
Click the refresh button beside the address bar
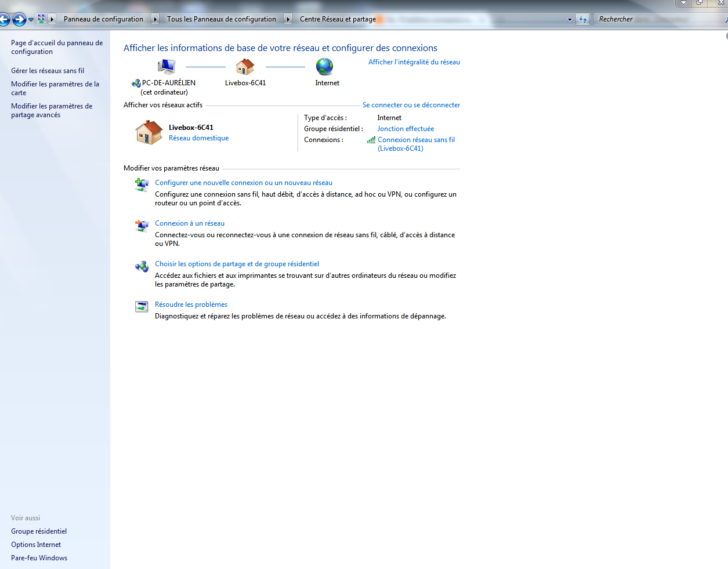click(582, 19)
